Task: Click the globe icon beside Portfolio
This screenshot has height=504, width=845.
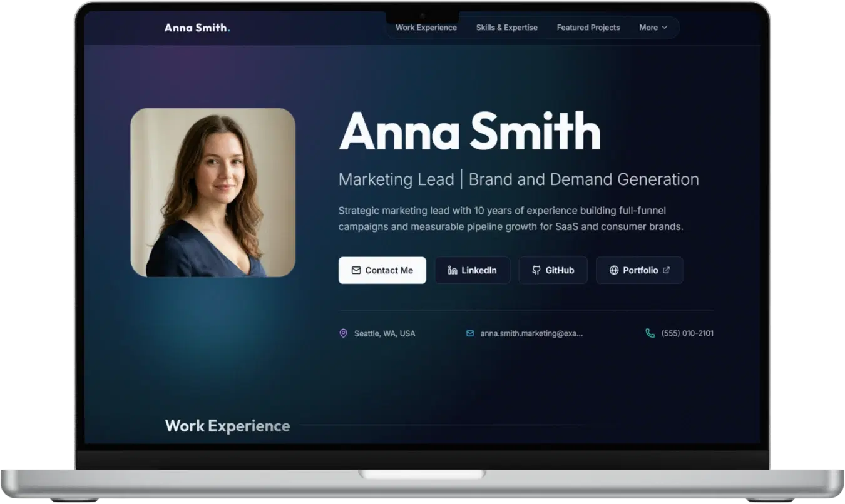Action: (614, 270)
